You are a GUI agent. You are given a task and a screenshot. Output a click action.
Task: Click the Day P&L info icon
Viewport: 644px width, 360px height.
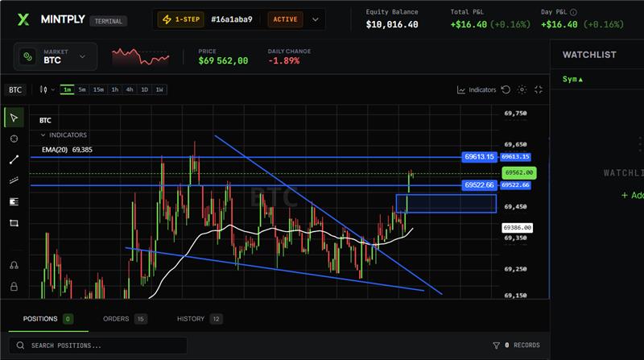pos(574,12)
